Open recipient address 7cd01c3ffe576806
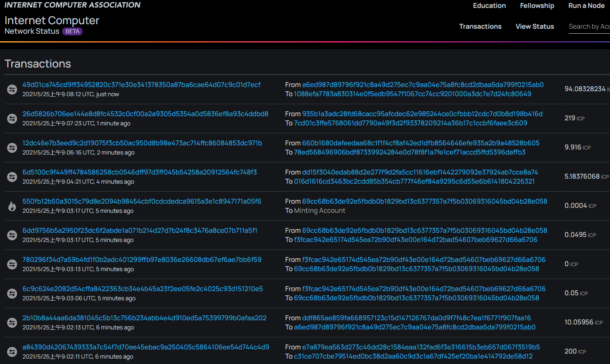This screenshot has width=610, height=364. 410,123
